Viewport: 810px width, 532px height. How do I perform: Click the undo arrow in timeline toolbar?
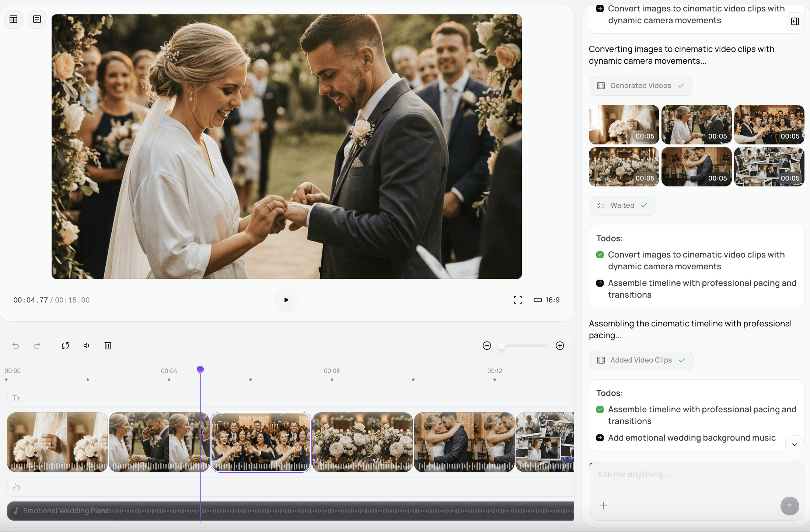[15, 346]
